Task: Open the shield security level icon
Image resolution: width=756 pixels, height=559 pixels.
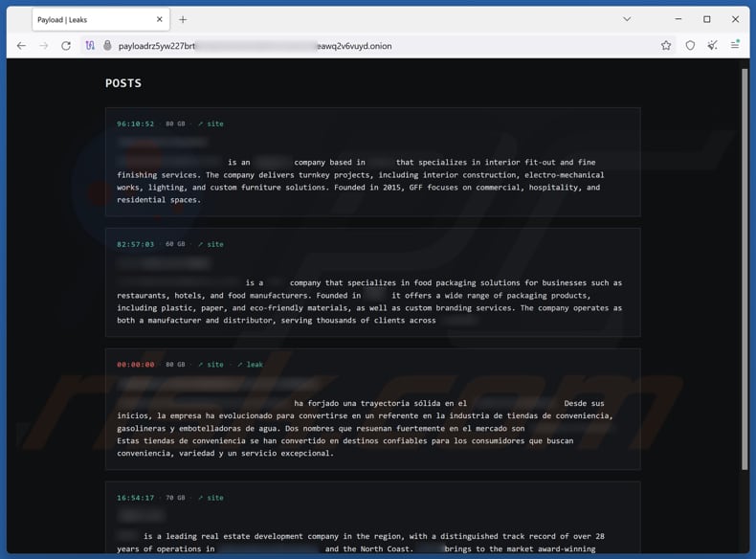Action: pos(690,45)
